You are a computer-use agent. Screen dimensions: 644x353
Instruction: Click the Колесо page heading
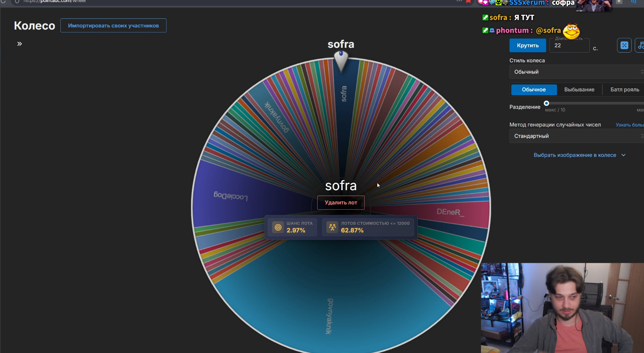point(34,26)
